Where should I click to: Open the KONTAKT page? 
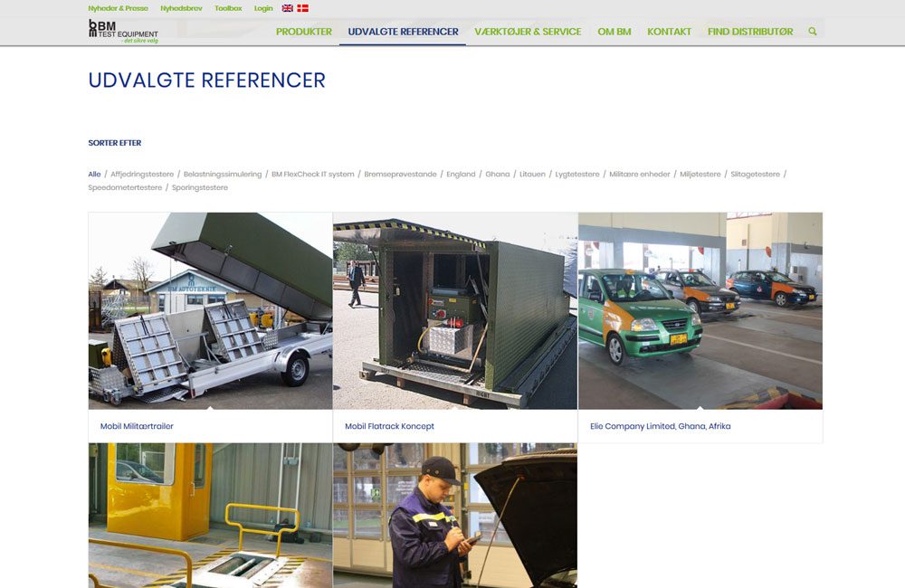[669, 31]
